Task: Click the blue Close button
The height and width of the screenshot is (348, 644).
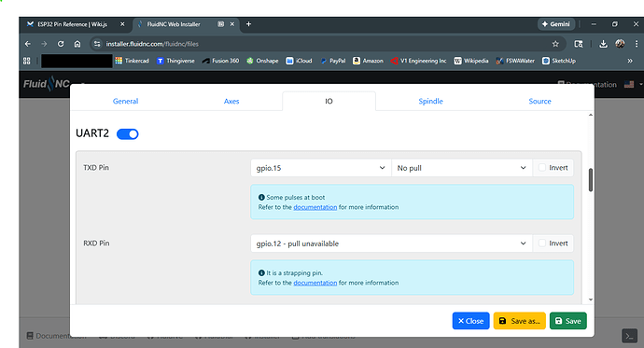Action: point(470,321)
